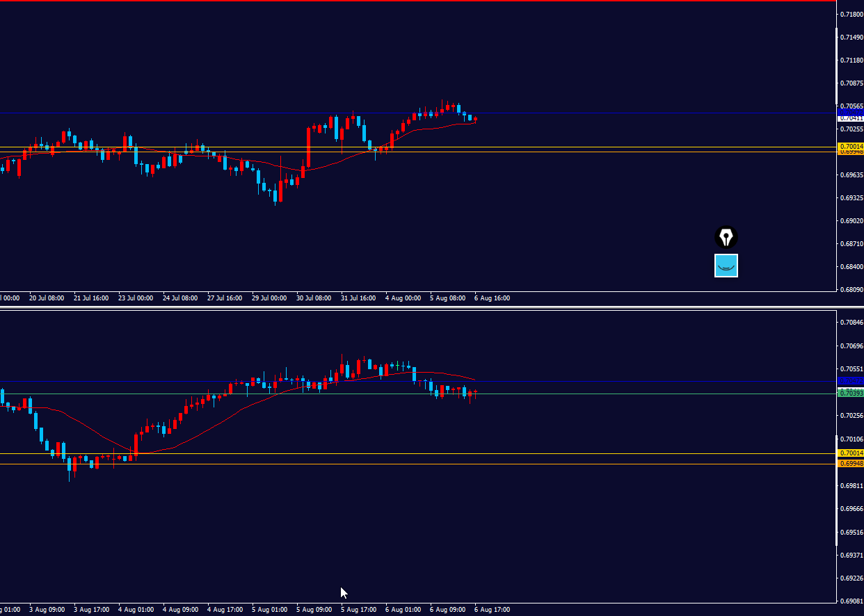The image size is (864, 616).
Task: Click 0.68400 on the upper price scale
Action: click(851, 266)
